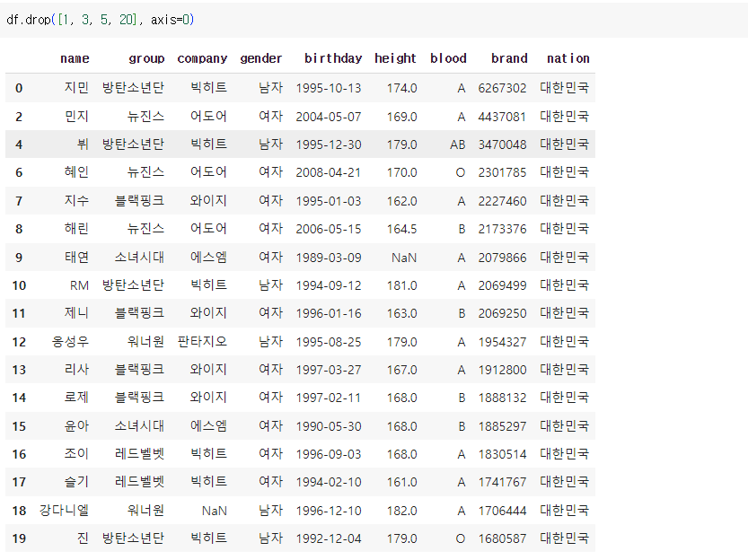Click brand value '1830514'
Screen dimensions: 748x560
[x=502, y=454]
